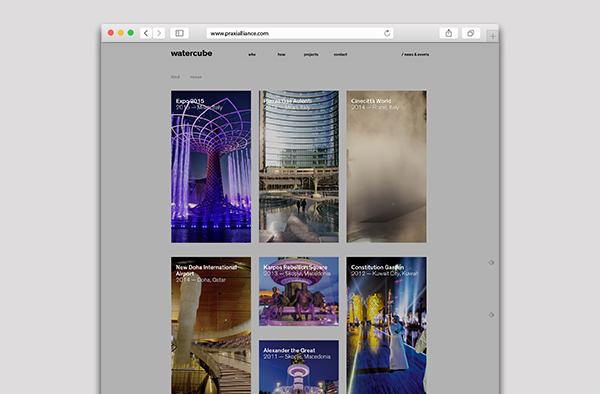Viewport: 600px width, 394px height.
Task: Open the Alexander the Great card
Action: tap(299, 367)
